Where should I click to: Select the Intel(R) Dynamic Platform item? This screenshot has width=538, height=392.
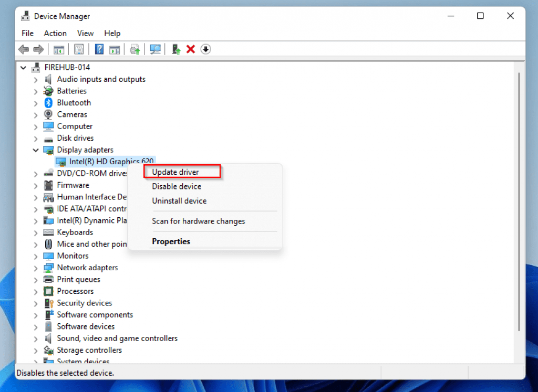click(92, 220)
